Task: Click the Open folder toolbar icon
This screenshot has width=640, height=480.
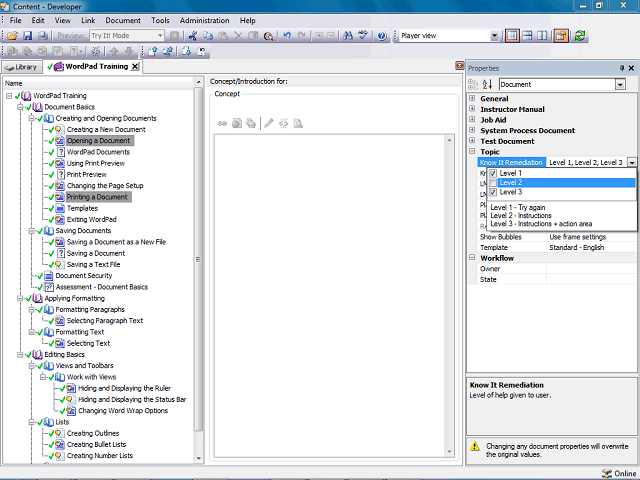Action: (12, 36)
